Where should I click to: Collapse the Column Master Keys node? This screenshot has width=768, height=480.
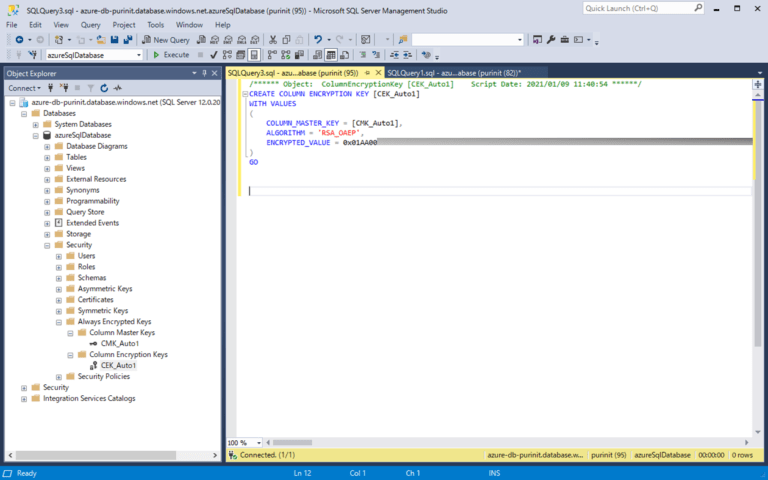(x=71, y=333)
